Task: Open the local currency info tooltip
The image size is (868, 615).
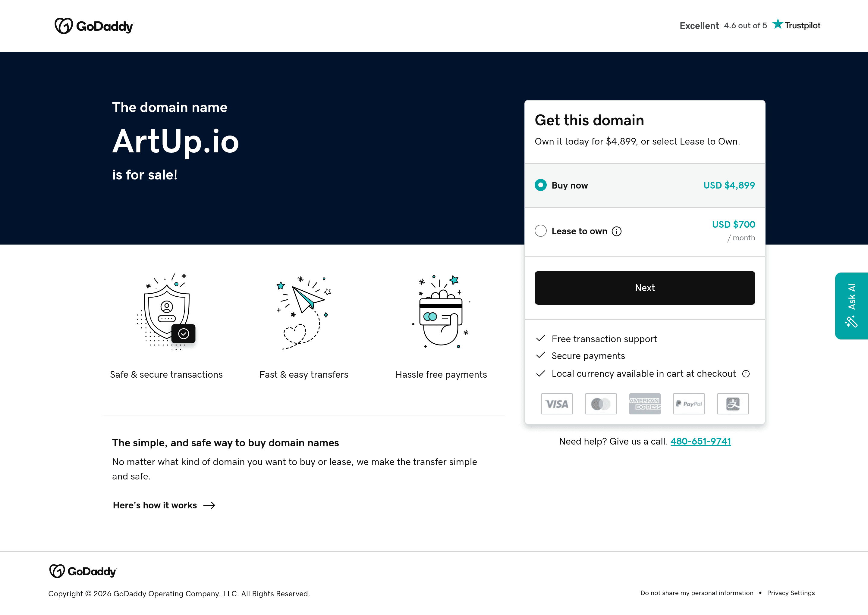Action: (746, 374)
